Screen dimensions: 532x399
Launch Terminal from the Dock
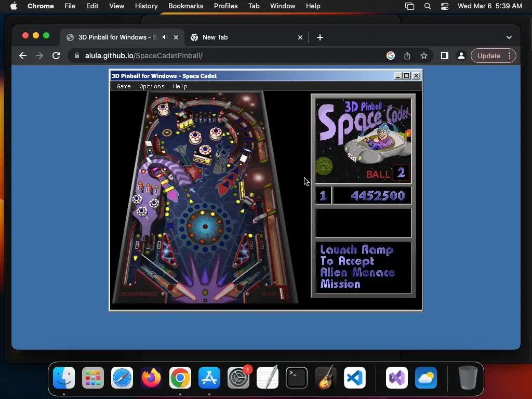(x=297, y=378)
